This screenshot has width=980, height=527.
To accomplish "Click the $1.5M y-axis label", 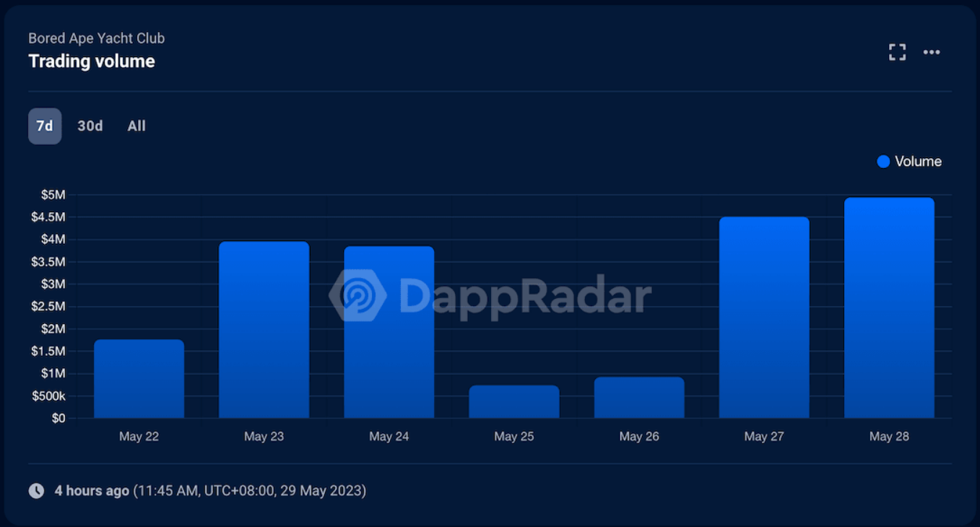I will coord(48,352).
